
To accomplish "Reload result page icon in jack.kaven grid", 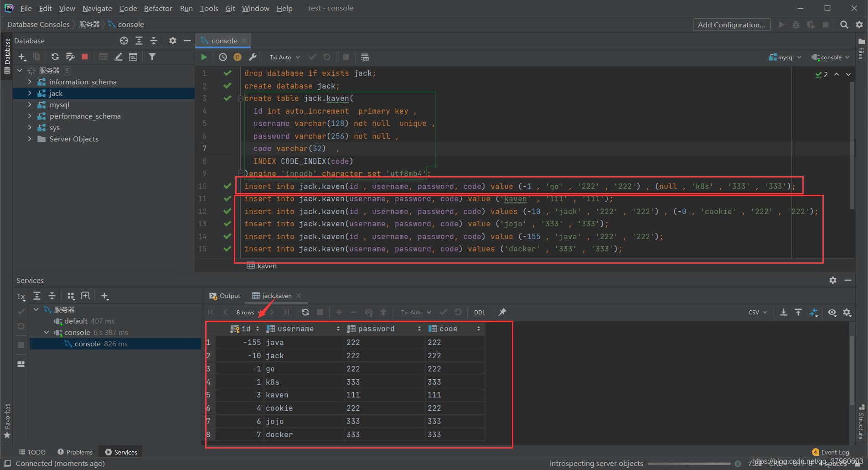I will click(x=305, y=312).
